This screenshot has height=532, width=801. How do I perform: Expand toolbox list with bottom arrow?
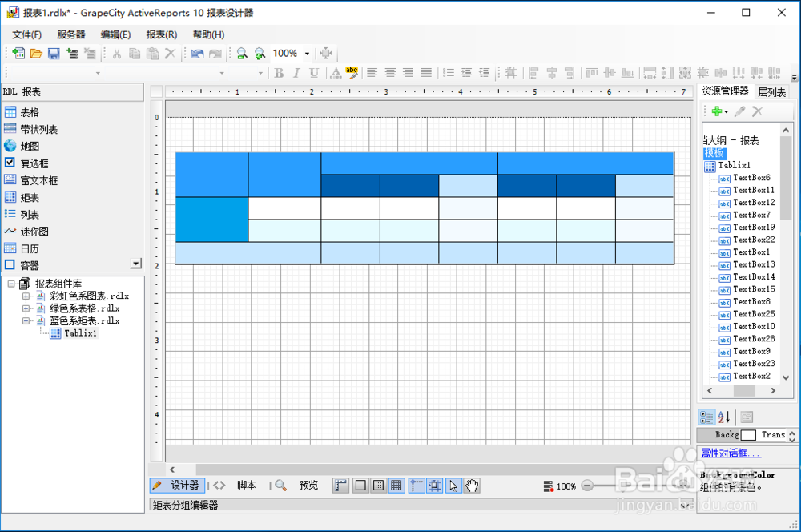point(136,264)
